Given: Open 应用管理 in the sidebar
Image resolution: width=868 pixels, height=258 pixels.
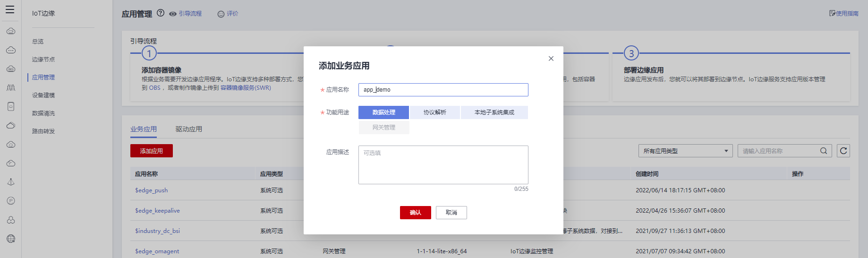Looking at the screenshot, I should click(x=43, y=77).
